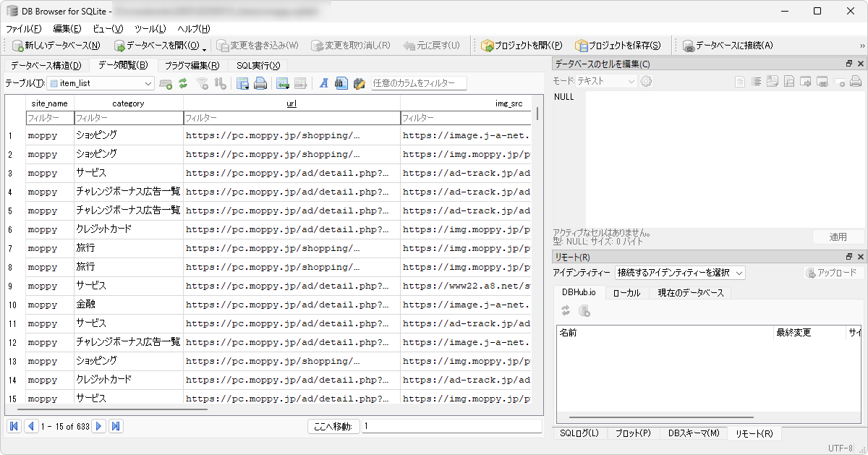Click Save Project (プロジェクトを保存)
The height and width of the screenshot is (455, 868).
coord(618,46)
